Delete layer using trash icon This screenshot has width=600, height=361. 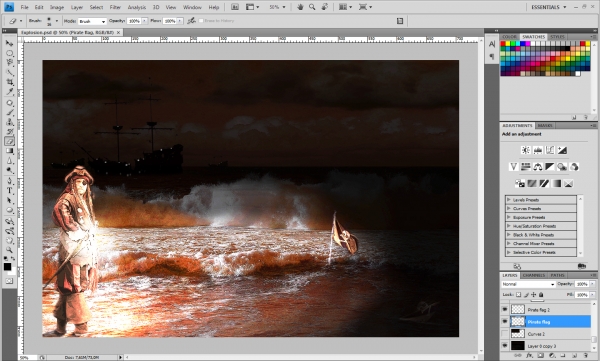(585, 356)
